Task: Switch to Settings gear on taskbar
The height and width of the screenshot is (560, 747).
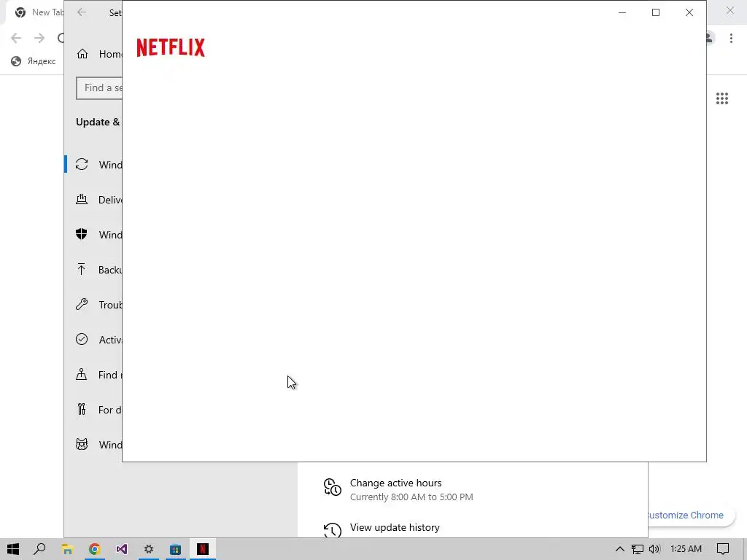Action: pos(149,549)
